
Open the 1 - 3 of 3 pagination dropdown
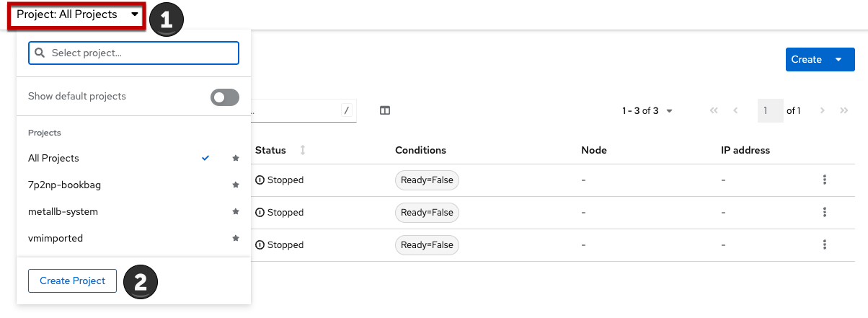click(x=647, y=111)
